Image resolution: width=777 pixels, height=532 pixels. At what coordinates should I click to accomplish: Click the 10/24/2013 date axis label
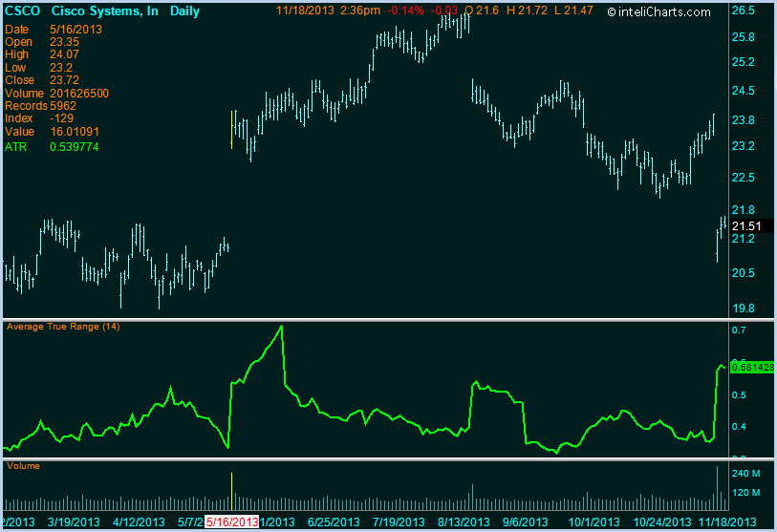pos(662,522)
